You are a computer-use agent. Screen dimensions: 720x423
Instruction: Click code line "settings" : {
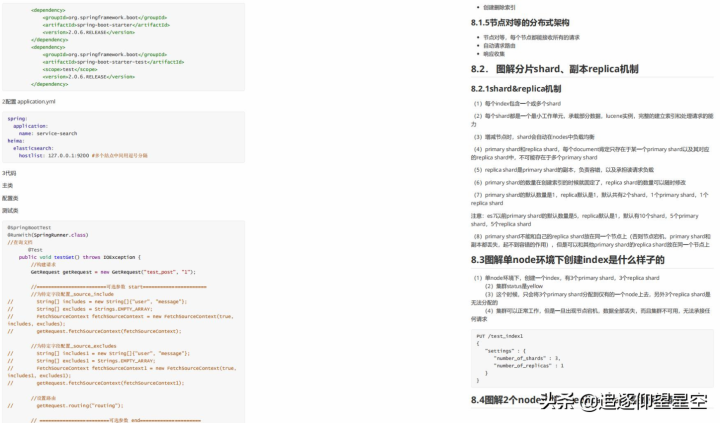pos(505,351)
